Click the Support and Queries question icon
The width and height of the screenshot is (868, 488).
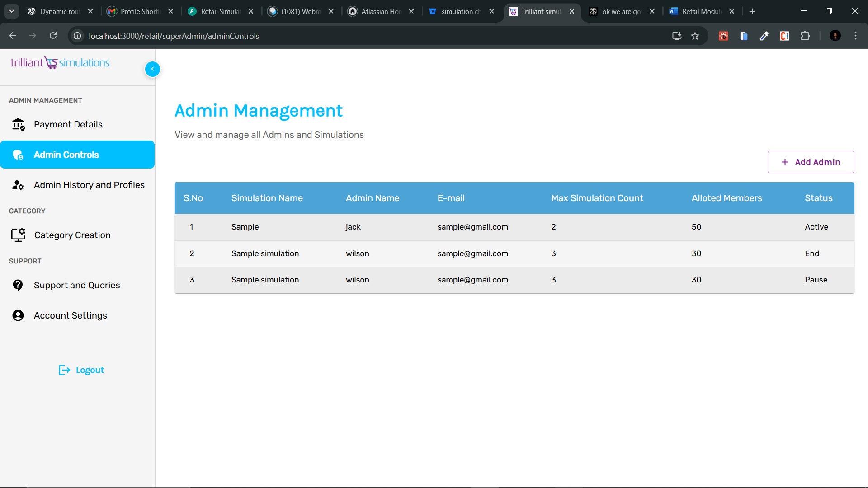coord(18,285)
